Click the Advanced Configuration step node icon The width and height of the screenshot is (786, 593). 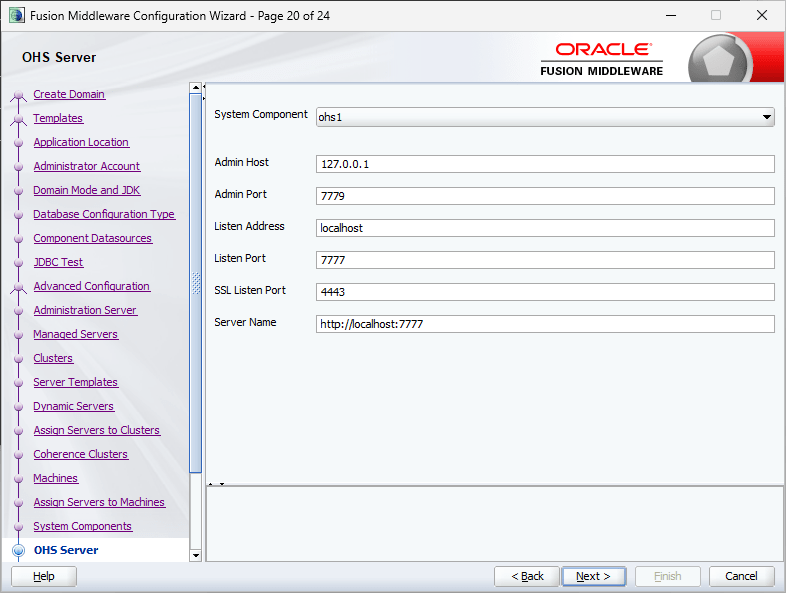point(19,287)
